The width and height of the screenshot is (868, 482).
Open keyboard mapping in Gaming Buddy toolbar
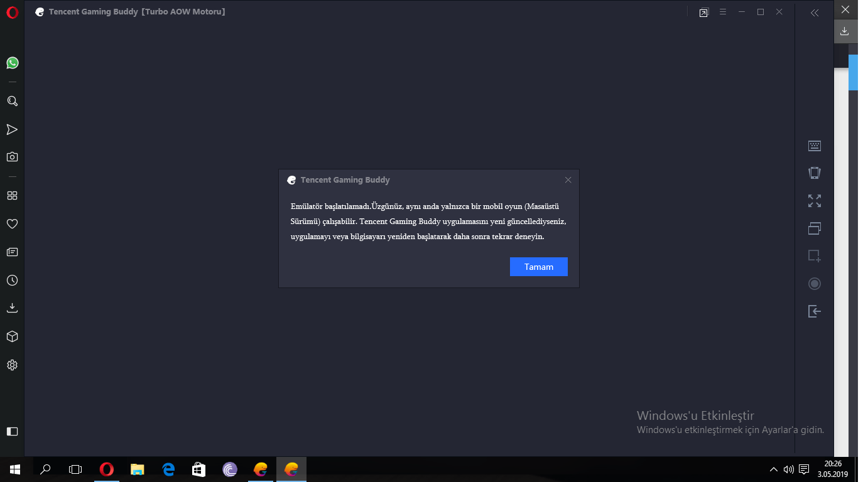(815, 146)
